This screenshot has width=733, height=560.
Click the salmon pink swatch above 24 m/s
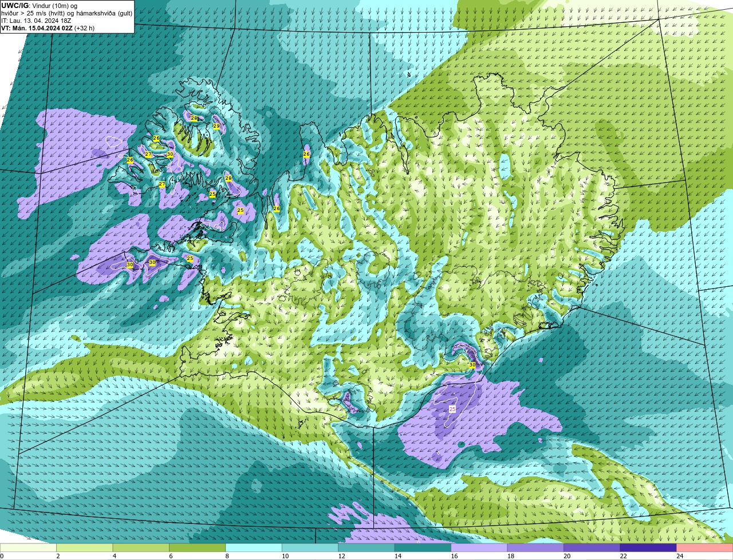tap(705, 547)
